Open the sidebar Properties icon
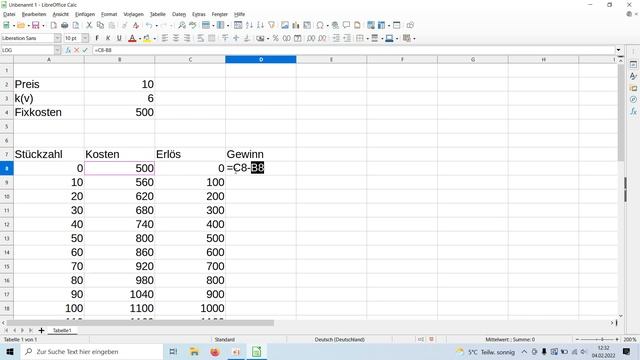640x360 pixels. tap(633, 64)
